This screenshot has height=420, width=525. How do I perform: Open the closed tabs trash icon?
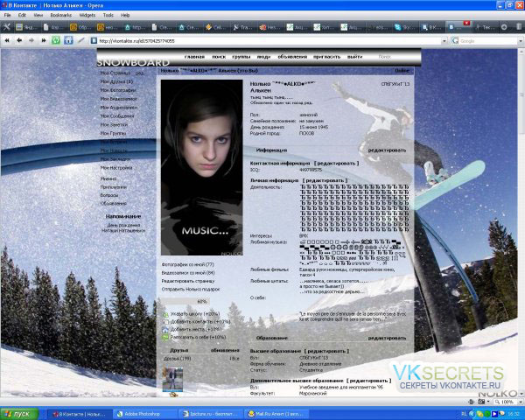[x=520, y=27]
